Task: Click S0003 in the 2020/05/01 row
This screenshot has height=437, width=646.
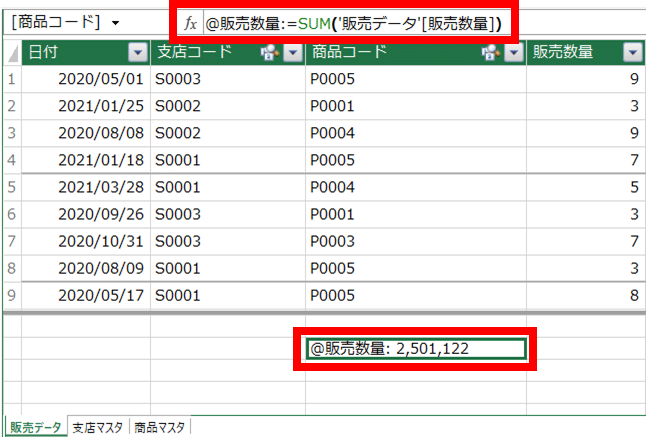Action: pyautogui.click(x=228, y=79)
